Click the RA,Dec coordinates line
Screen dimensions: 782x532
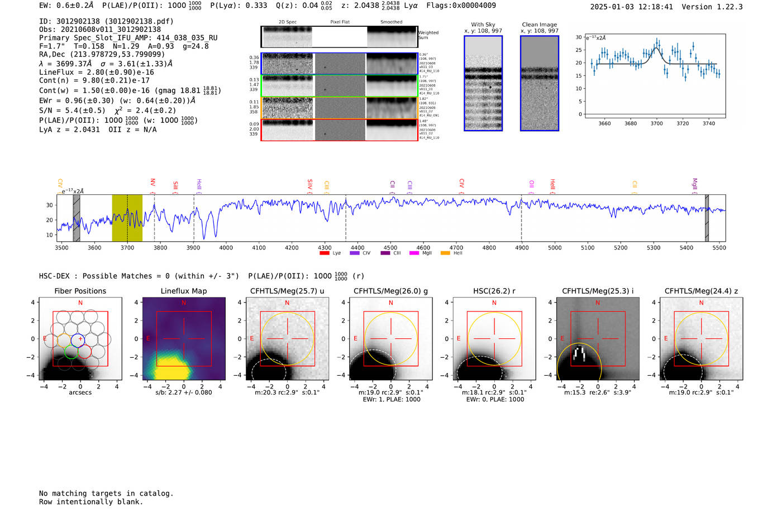[102, 55]
